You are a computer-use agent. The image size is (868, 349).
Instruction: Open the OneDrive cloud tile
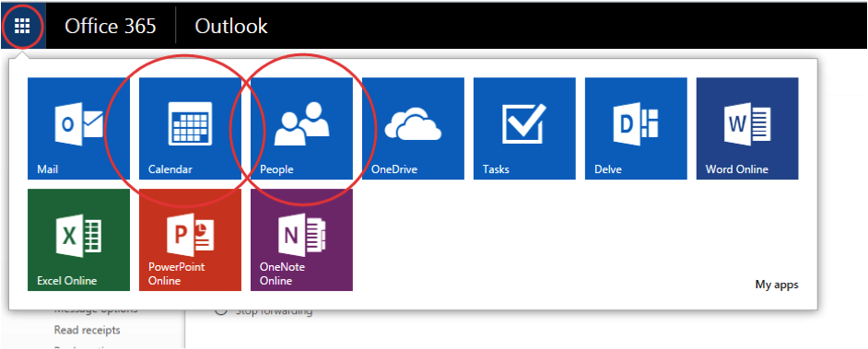[x=413, y=128]
